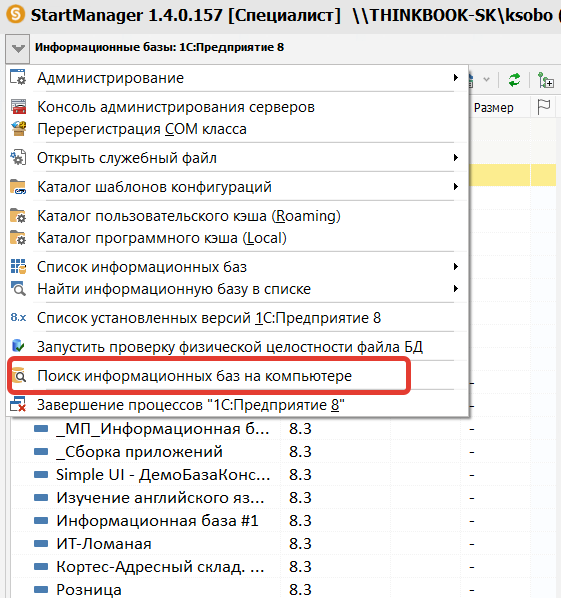Screen dimensions: 561x598
Task: Click the configuration templates folder icon
Action: pyautogui.click(x=18, y=187)
